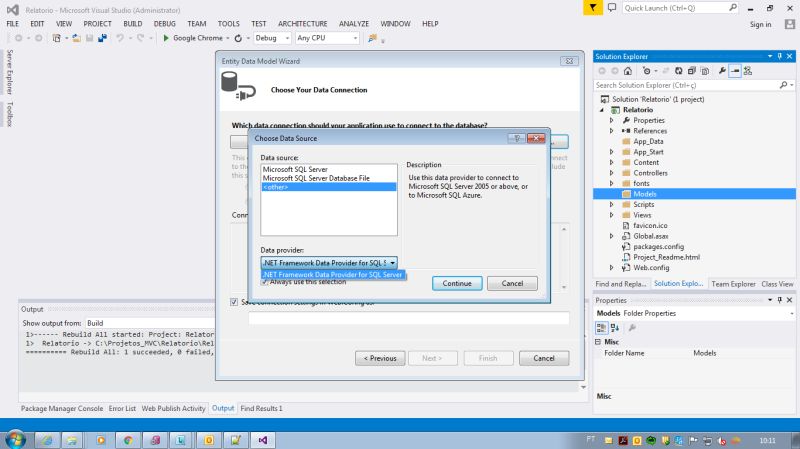Open the FILE menu
Screen dimensions: 800x449
click(13, 24)
